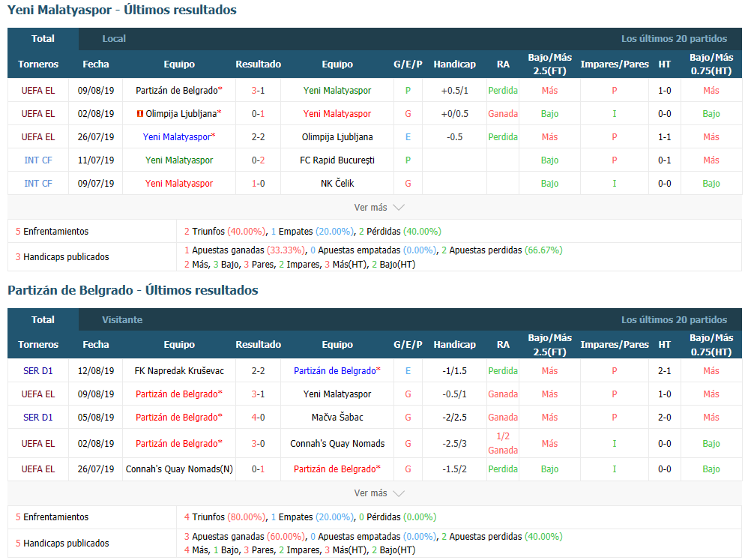Click the 3-1 result on Yeni Malatyaspor 09/08/19 row

(258, 90)
